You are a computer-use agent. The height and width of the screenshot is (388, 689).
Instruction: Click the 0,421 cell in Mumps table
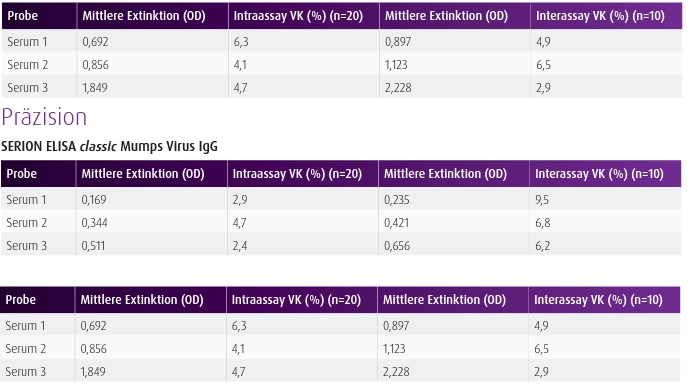[396, 223]
